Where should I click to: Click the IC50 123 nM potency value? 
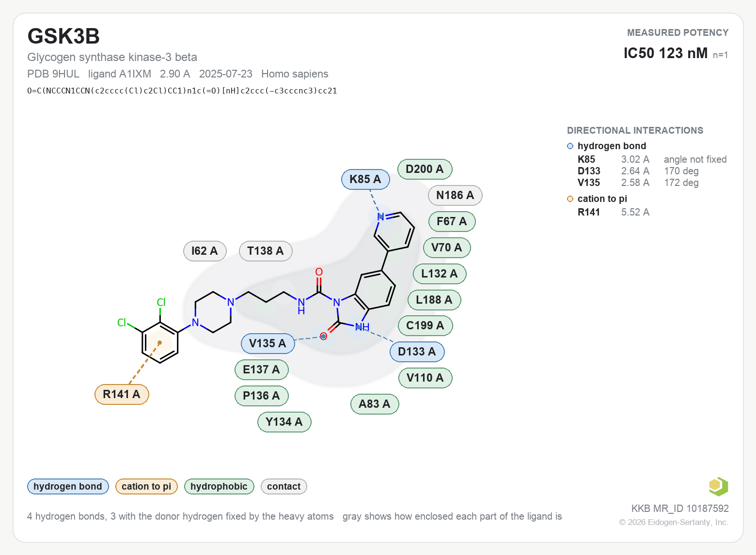point(665,53)
